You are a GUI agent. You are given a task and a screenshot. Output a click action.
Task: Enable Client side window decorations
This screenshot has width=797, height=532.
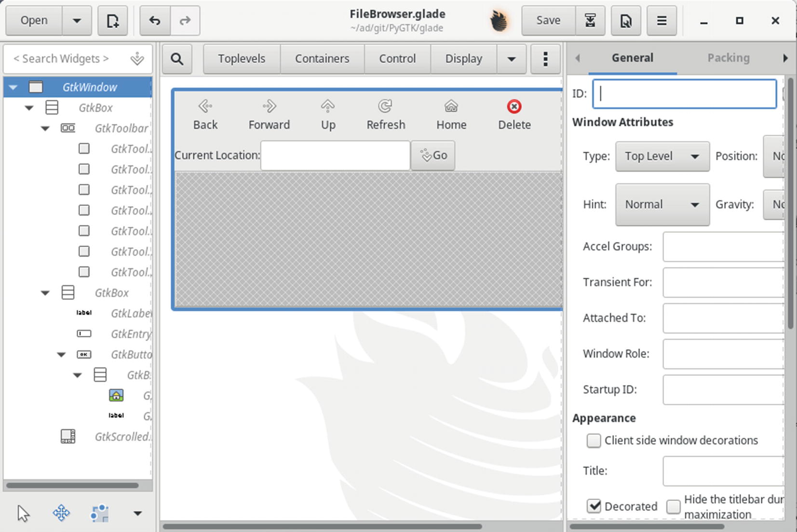click(594, 440)
